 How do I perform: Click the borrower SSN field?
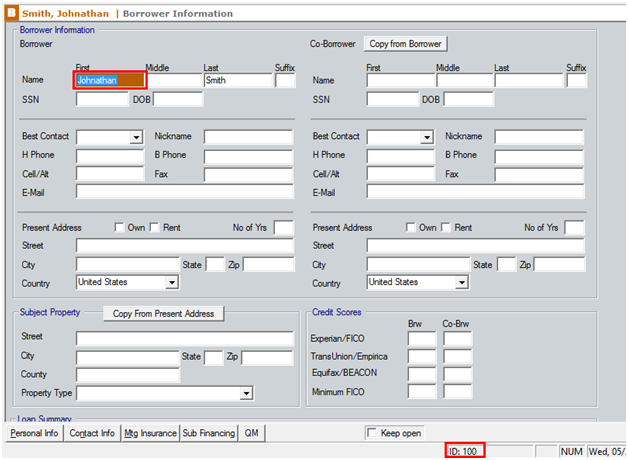(102, 100)
